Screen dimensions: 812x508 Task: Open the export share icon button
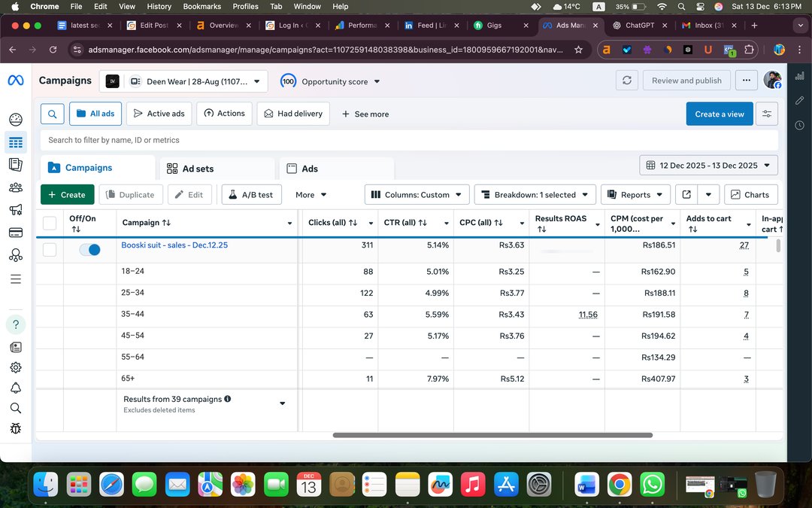click(x=686, y=195)
